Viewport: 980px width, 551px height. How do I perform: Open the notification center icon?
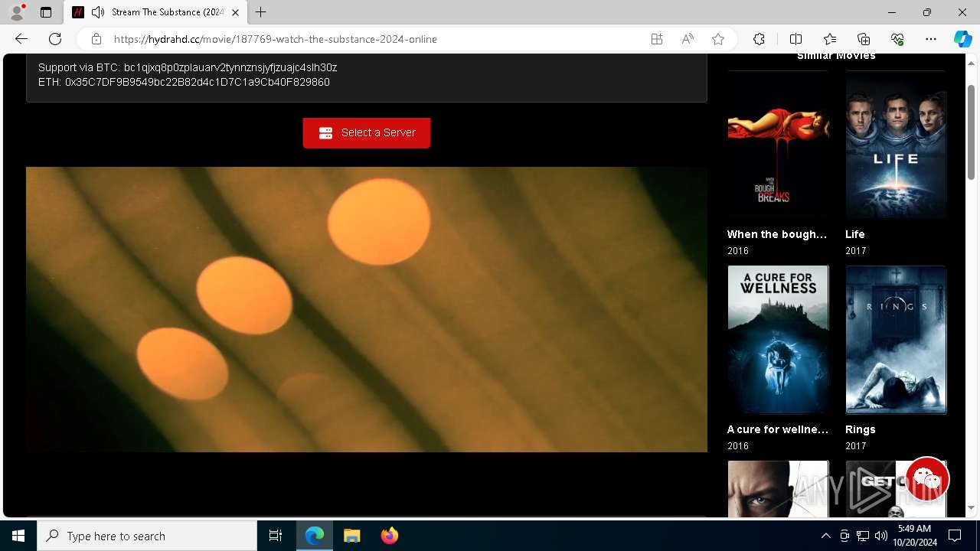pos(955,536)
